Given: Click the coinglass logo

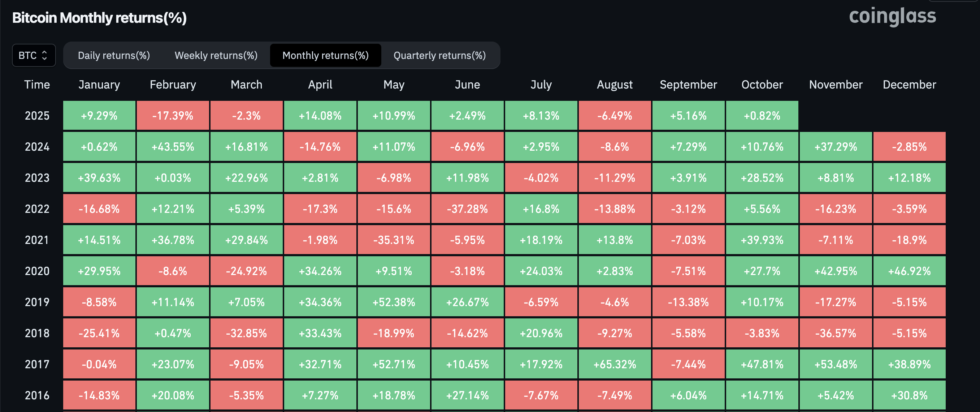Looking at the screenshot, I should 892,16.
